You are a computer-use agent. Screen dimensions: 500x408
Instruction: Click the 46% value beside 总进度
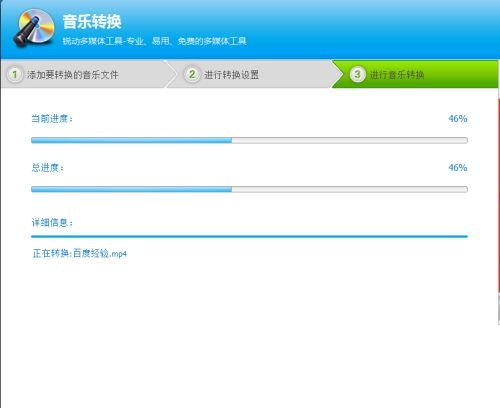458,167
